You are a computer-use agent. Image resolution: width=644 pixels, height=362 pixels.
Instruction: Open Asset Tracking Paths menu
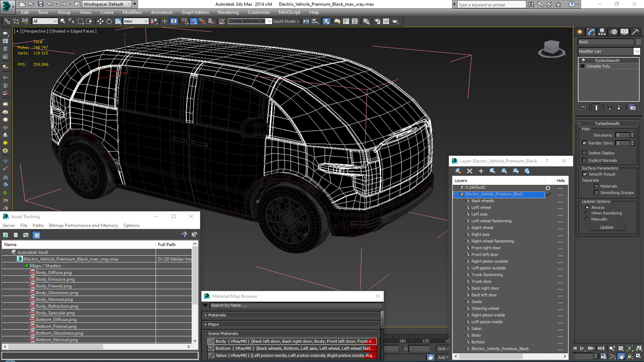tap(38, 226)
